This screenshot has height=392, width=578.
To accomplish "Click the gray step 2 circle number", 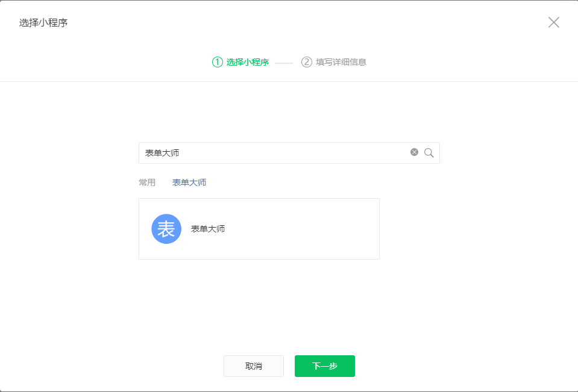I will click(x=307, y=62).
